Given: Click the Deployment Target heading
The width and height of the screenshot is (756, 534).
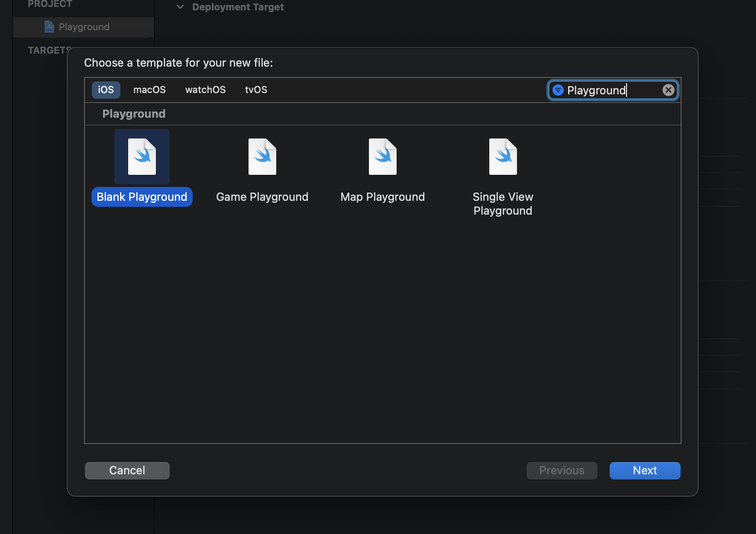Looking at the screenshot, I should tap(238, 7).
